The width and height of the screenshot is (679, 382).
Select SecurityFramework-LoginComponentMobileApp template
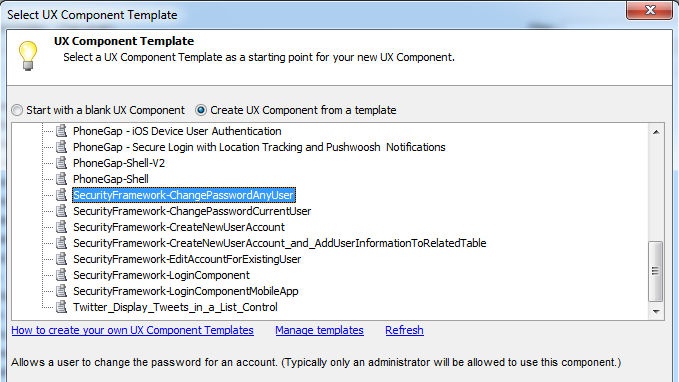(186, 291)
